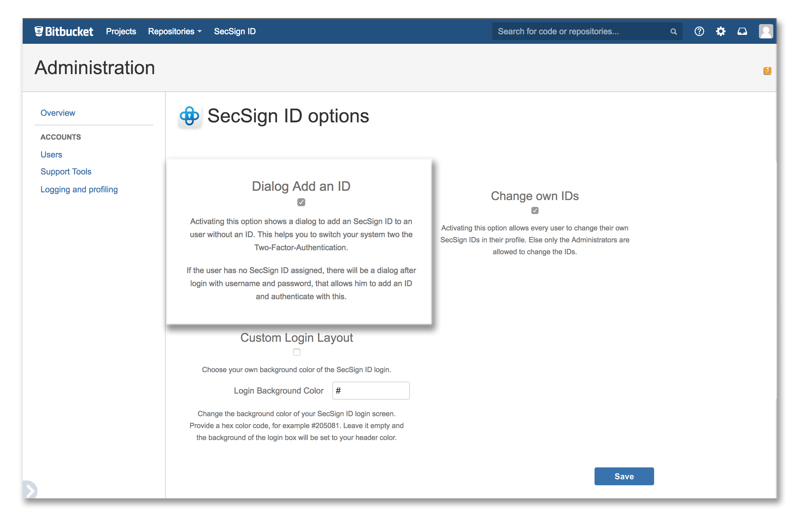809x532 pixels.
Task: Click the search for code field
Action: point(578,31)
